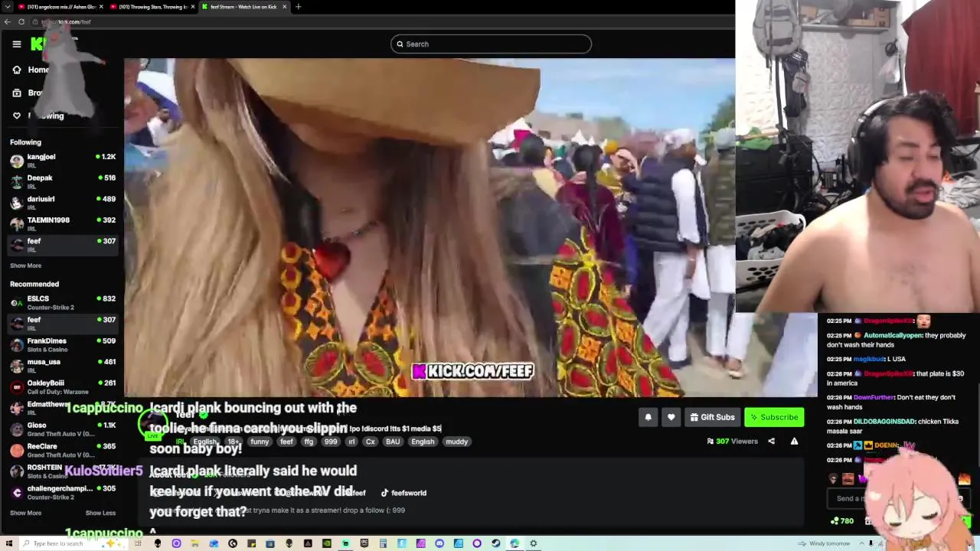Screen dimensions: 980x551
Task: Turn on the notification bell for feef
Action: coord(648,417)
